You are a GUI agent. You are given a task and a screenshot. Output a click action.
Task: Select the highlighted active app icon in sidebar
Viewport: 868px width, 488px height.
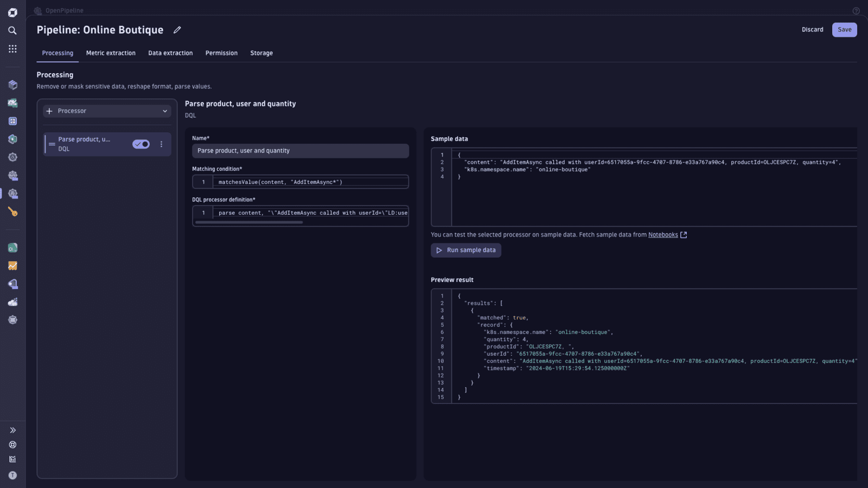click(x=12, y=194)
